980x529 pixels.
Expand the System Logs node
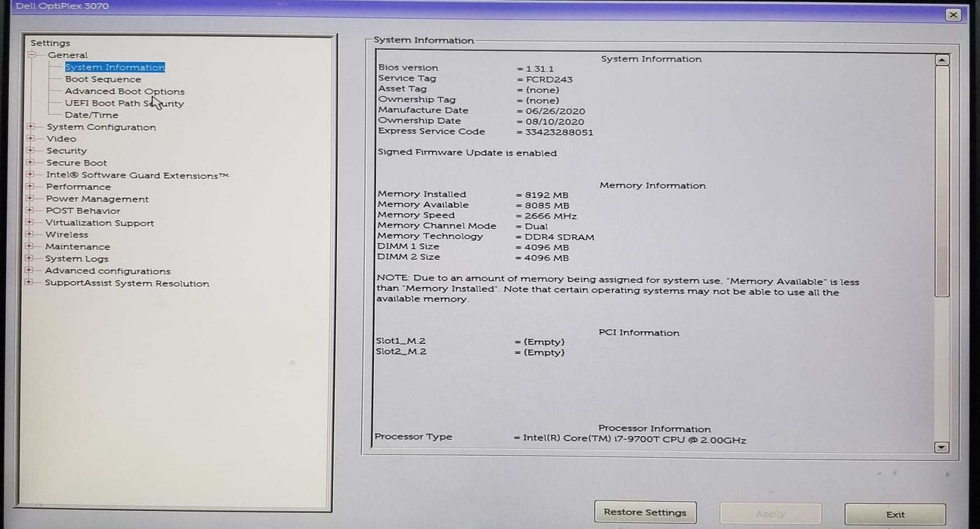tap(30, 259)
